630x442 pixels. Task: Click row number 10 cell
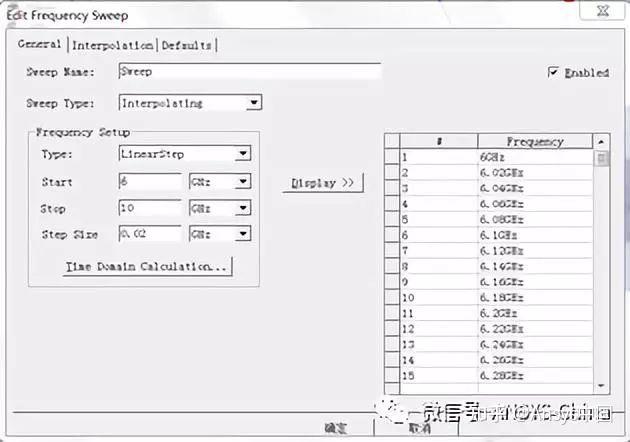point(439,298)
